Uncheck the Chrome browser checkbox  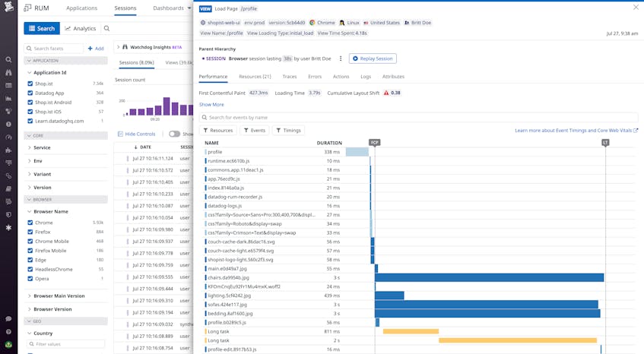[30, 223]
